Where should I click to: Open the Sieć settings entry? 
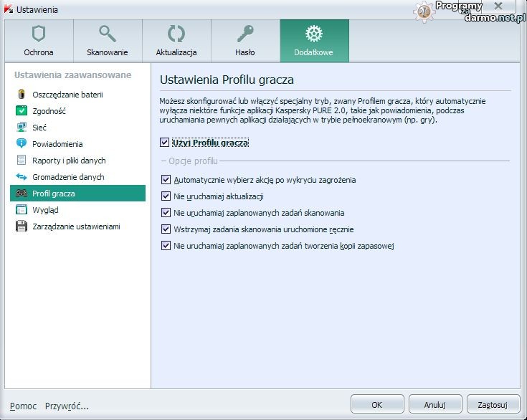[x=77, y=128]
